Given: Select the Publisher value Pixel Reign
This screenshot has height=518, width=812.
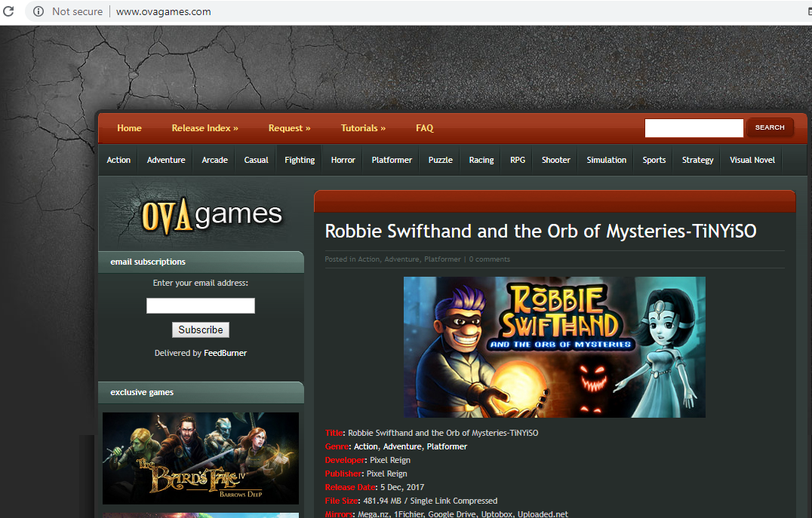Looking at the screenshot, I should [x=387, y=474].
